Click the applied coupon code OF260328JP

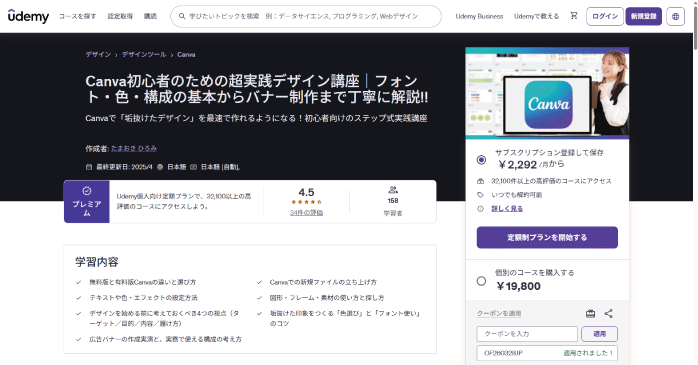point(503,353)
